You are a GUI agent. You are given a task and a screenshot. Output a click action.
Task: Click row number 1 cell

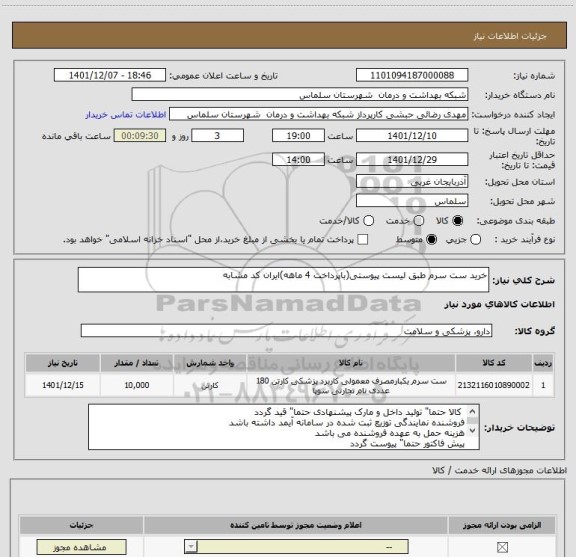pos(543,385)
